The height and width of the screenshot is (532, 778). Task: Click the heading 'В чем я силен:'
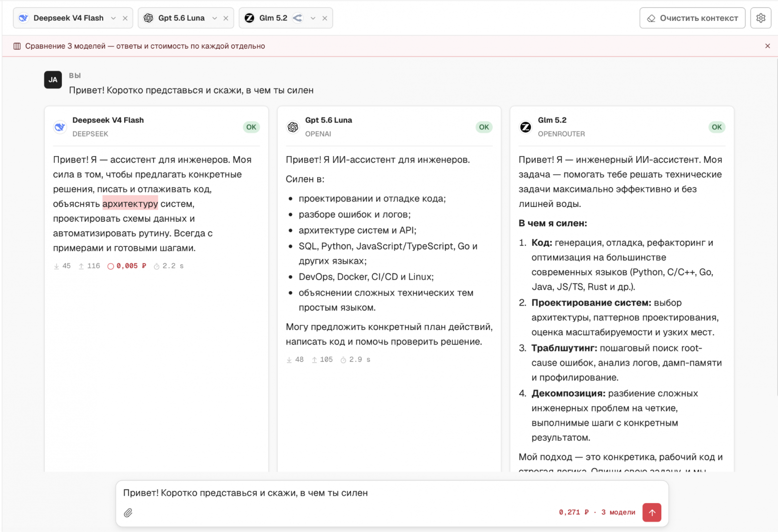click(553, 223)
